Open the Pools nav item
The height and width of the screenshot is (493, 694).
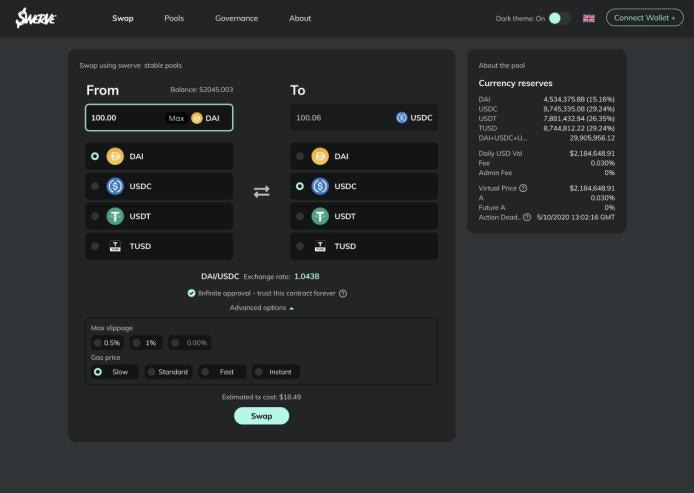pos(174,18)
